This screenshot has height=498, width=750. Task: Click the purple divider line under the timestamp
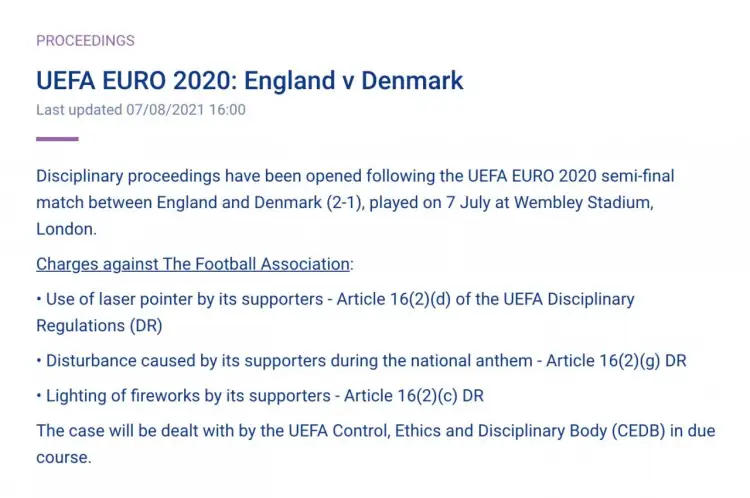[x=57, y=139]
